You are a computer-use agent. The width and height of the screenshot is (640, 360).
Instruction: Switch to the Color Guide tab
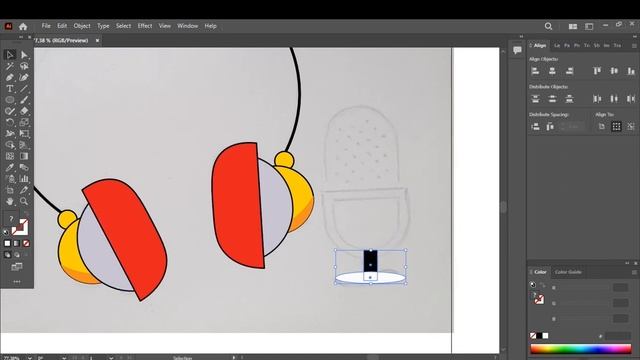click(x=568, y=272)
